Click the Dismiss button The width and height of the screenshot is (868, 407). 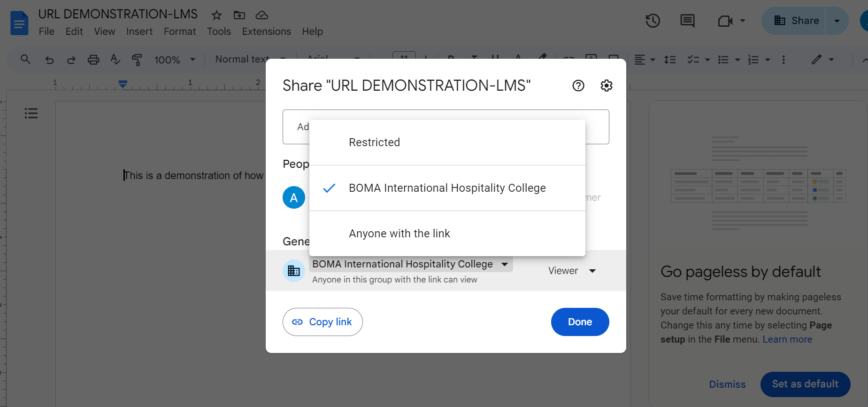(727, 384)
